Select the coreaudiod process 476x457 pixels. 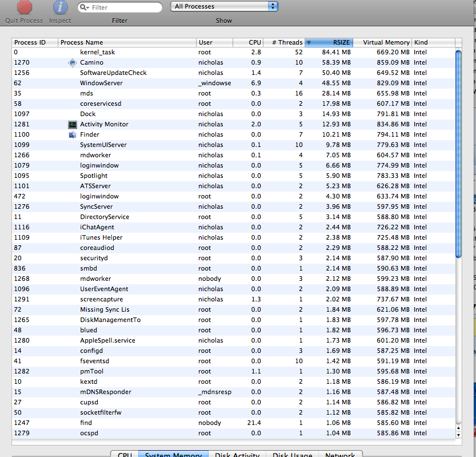coord(234,248)
